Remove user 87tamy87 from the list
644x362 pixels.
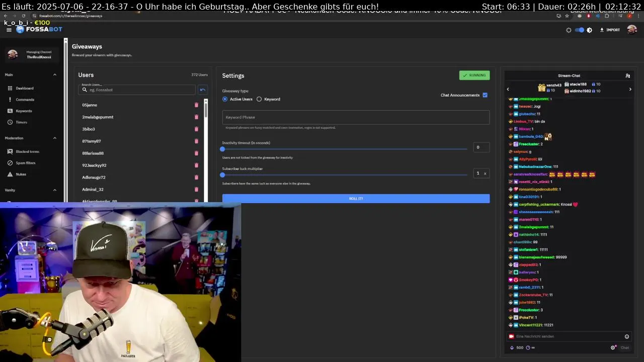pos(196,141)
